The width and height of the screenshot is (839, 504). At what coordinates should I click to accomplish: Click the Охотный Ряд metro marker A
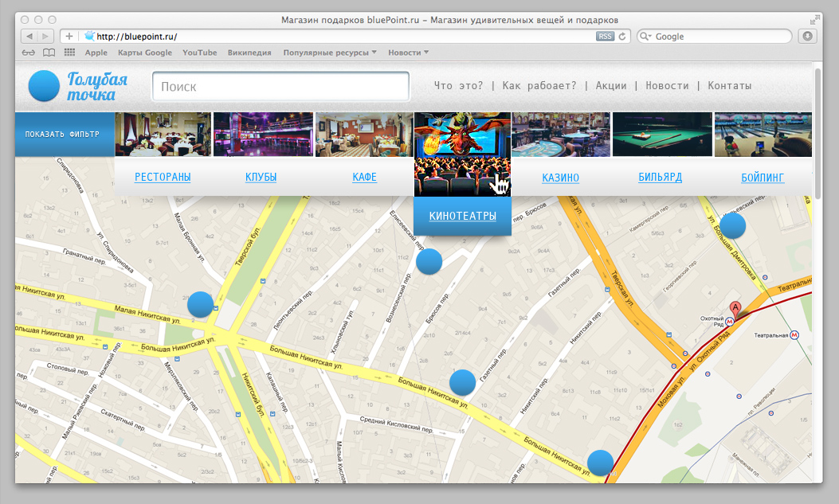[735, 307]
